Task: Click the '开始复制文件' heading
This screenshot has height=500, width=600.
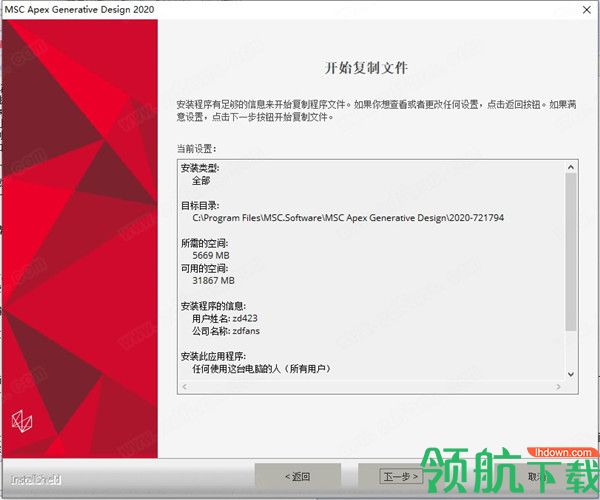Action: coord(366,68)
